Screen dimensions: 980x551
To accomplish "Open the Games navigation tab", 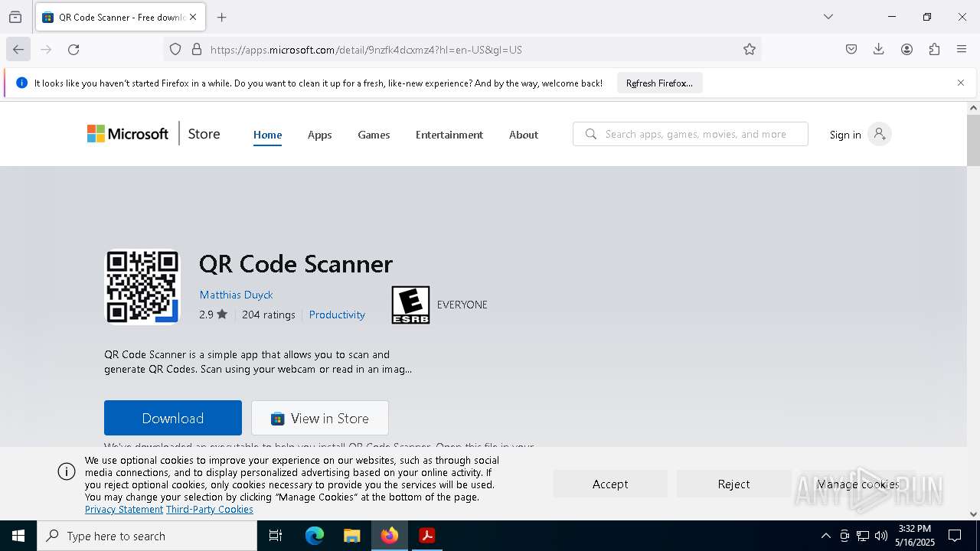I will click(x=374, y=135).
